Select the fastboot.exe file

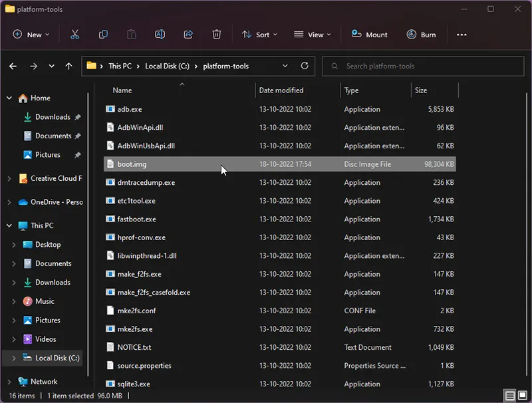(x=136, y=219)
